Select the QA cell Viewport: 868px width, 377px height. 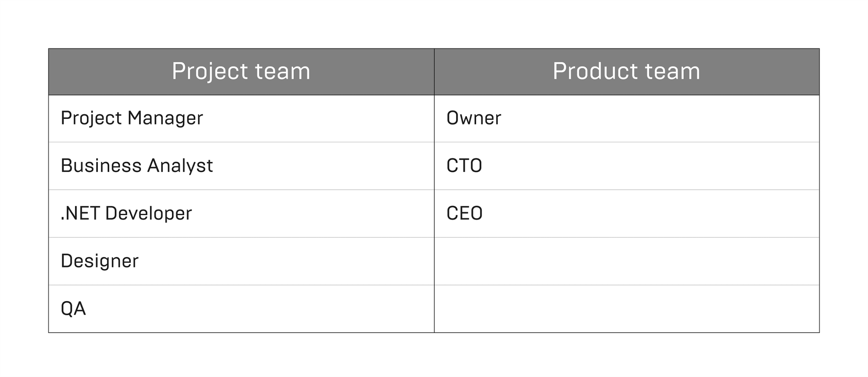241,309
